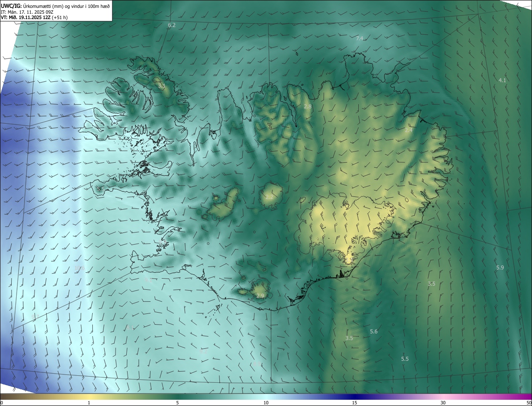Click the 5.6 value label on the map

tap(374, 331)
